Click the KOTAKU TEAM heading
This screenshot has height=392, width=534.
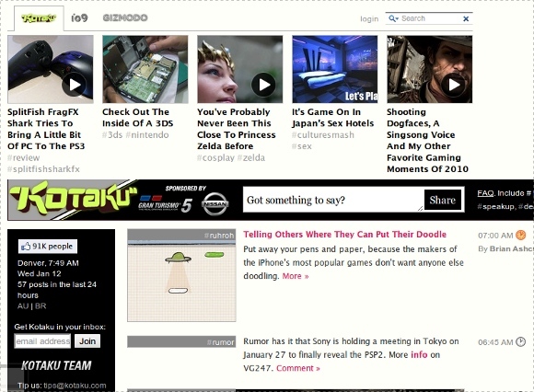(x=56, y=365)
